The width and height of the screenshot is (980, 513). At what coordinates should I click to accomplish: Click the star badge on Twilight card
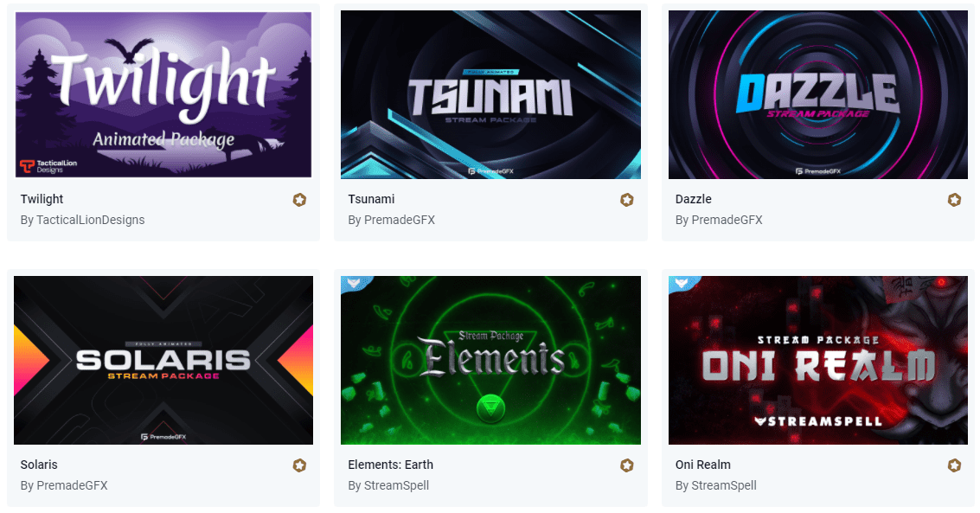tap(299, 200)
